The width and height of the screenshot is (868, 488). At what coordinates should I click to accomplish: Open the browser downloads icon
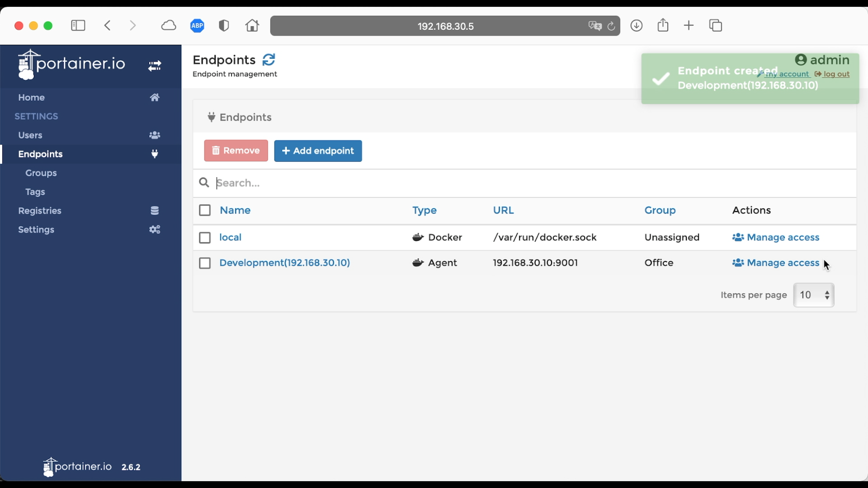pos(637,26)
